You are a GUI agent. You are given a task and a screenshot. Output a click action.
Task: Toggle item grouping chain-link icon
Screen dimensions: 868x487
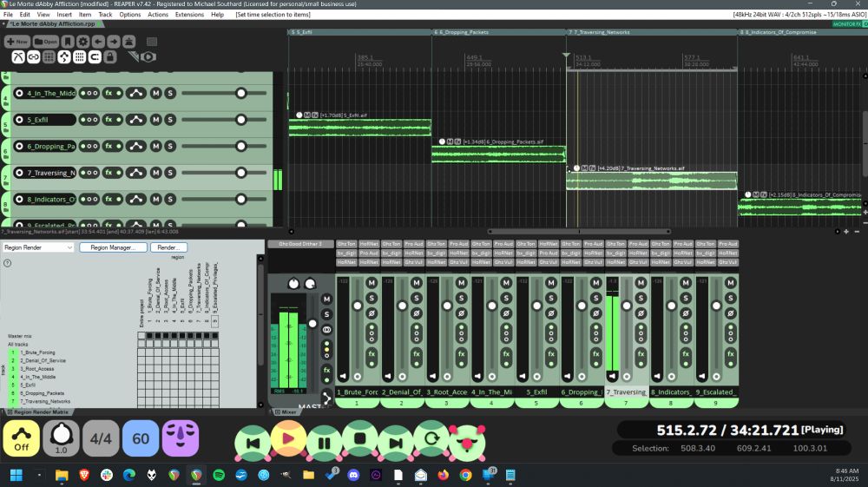[34, 57]
